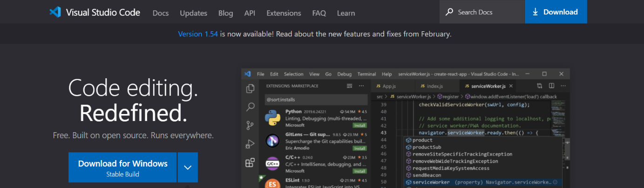Open the Run and Debug view
This screenshot has height=188, width=644.
[x=250, y=144]
